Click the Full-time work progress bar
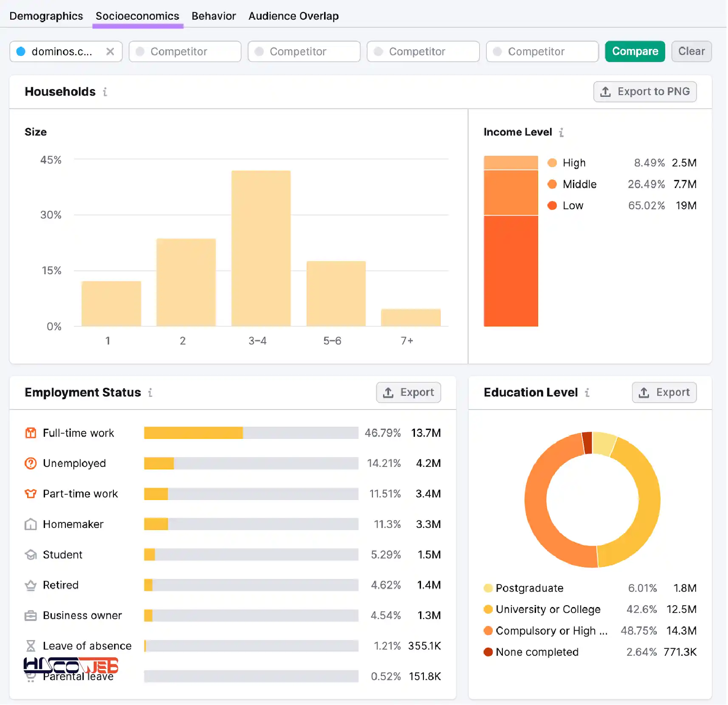The image size is (728, 705). point(251,433)
